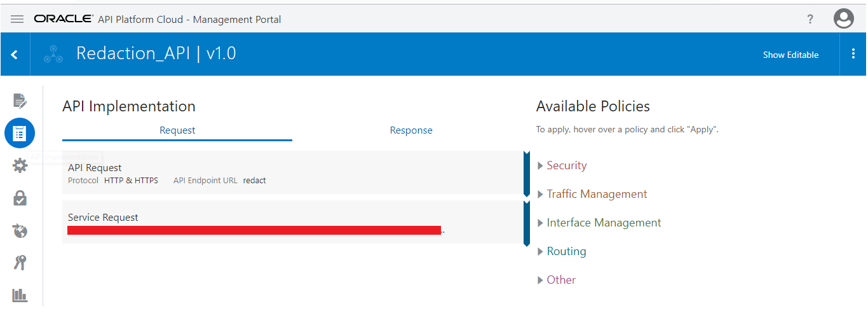Open the API document edit icon in sidebar
This screenshot has height=313, width=868.
pos(20,101)
